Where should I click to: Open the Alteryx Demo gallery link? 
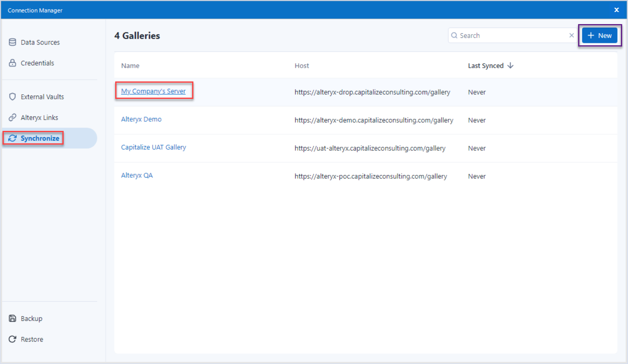point(141,119)
